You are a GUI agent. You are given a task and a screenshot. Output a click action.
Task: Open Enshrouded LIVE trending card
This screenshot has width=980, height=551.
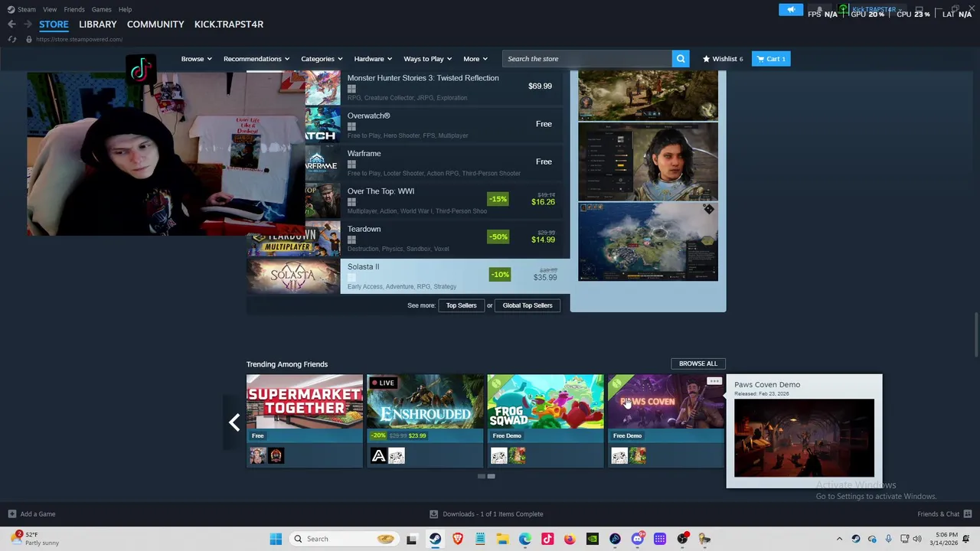(425, 420)
